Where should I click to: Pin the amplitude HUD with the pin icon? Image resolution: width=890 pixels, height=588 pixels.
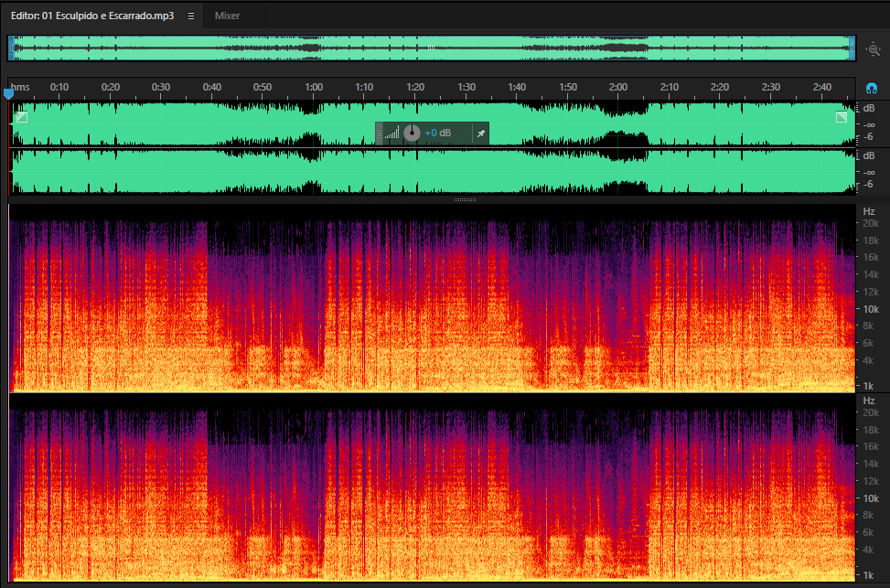coord(481,134)
